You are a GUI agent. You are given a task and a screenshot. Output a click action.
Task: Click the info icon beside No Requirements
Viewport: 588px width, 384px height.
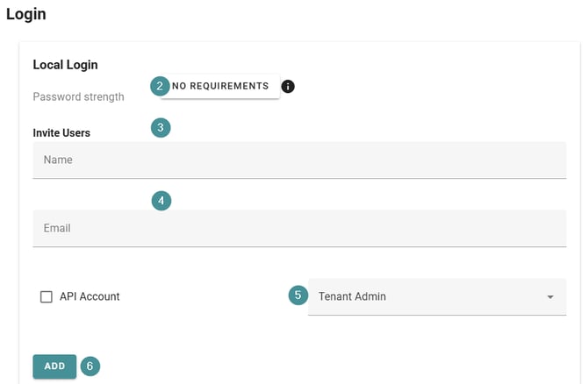289,87
